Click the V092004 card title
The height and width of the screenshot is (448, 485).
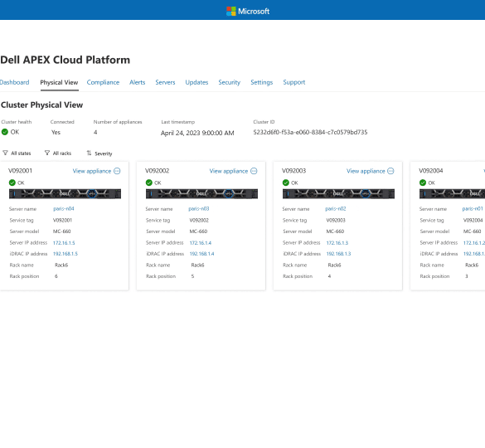point(431,171)
